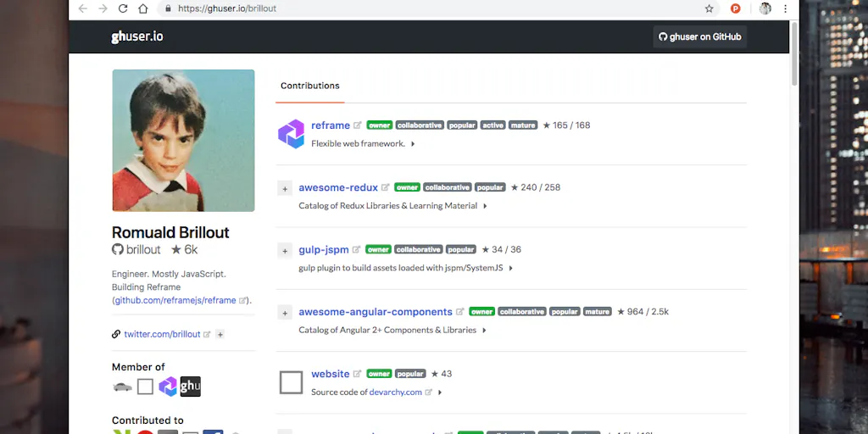This screenshot has width=868, height=434.
Task: Open the browser home page icon
Action: tap(142, 8)
